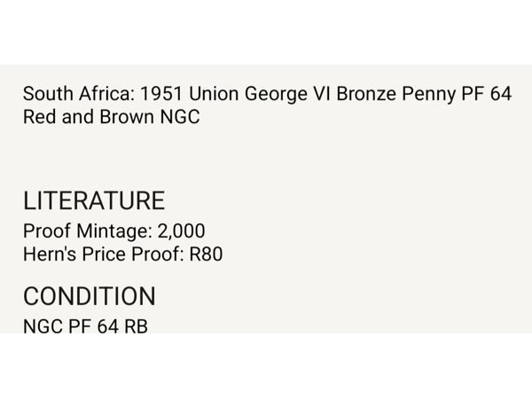The image size is (532, 399).
Task: Click the mintage figure 2,000
Action: 181,232
